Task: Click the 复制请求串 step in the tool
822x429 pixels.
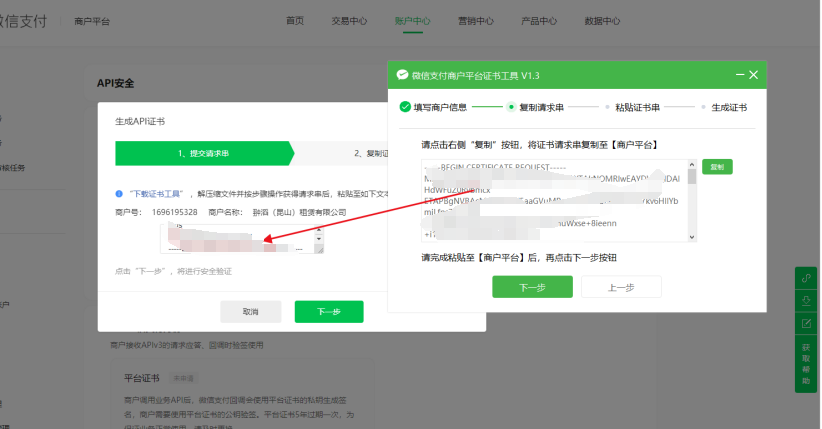Action: tap(542, 108)
